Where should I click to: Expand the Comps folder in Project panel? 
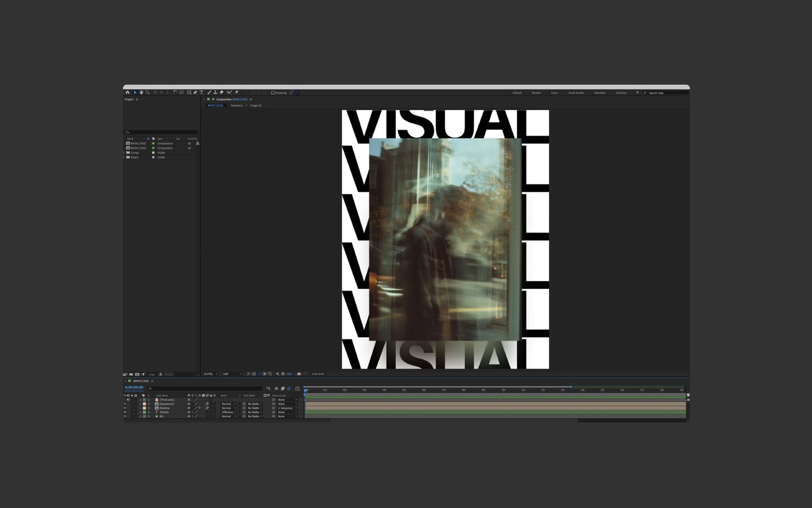click(x=124, y=153)
